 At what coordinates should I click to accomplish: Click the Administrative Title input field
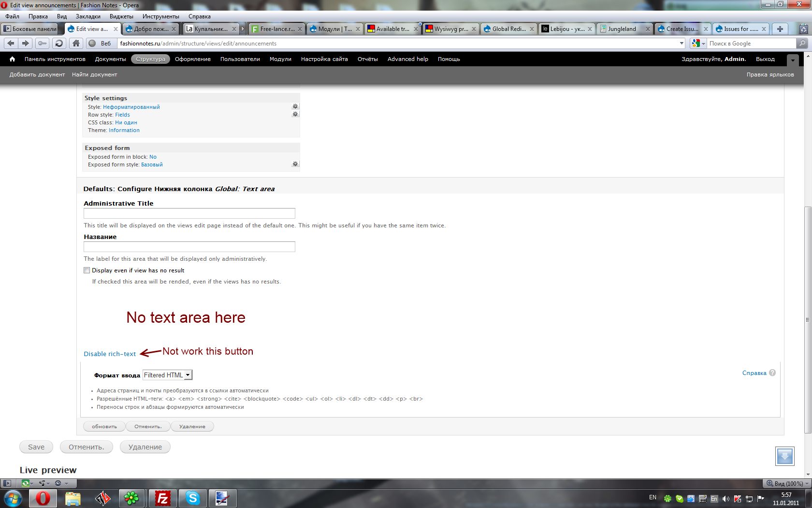pyautogui.click(x=189, y=213)
